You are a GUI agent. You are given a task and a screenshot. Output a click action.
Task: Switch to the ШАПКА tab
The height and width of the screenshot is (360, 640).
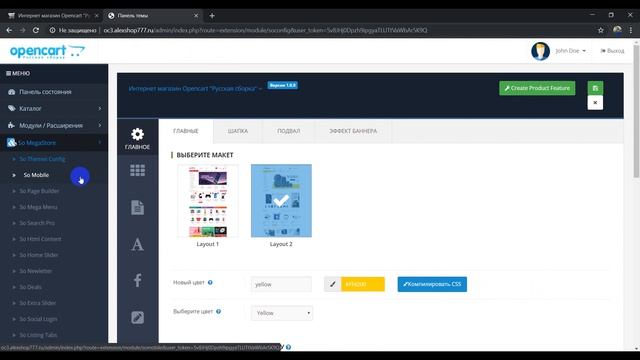(x=238, y=131)
